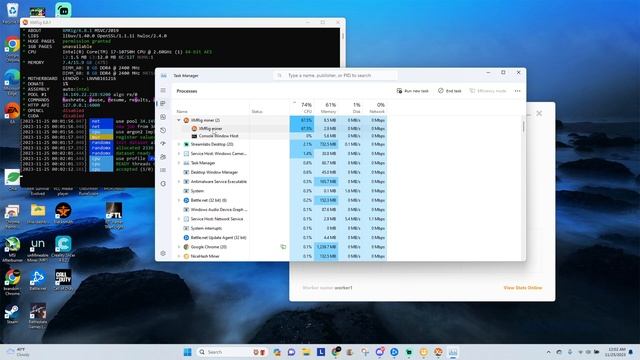Open Microsoft Edge desktop shortcut
Screen dimensions: 640x360
[12, 81]
